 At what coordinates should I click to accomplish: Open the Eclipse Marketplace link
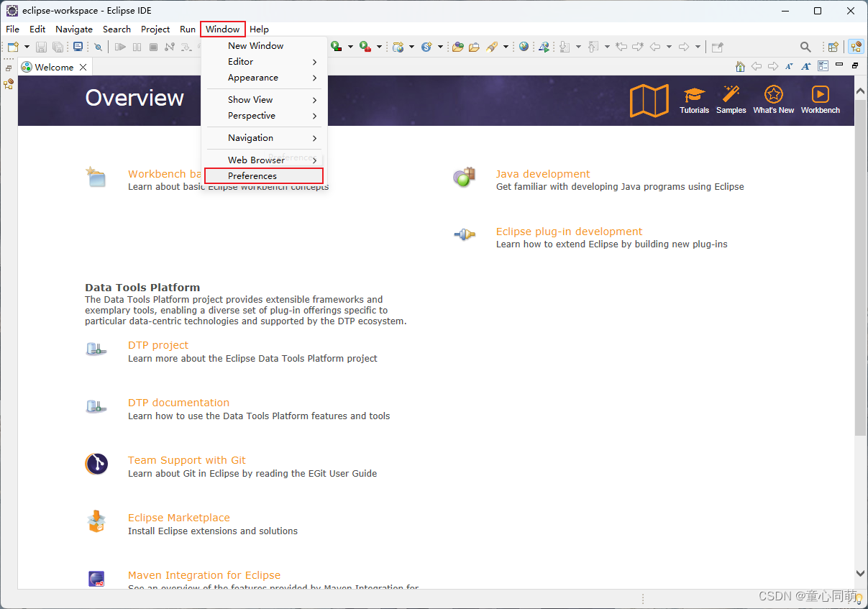[x=179, y=518]
